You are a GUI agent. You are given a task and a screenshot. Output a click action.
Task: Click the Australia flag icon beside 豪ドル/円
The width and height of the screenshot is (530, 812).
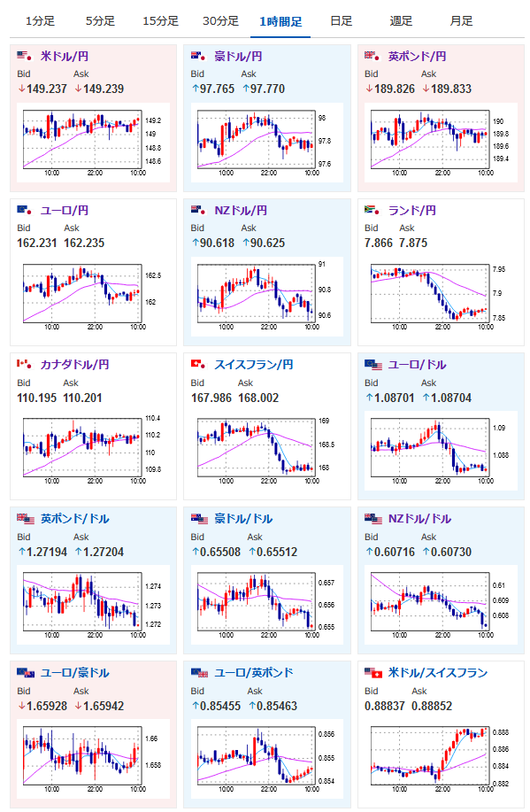[x=198, y=56]
